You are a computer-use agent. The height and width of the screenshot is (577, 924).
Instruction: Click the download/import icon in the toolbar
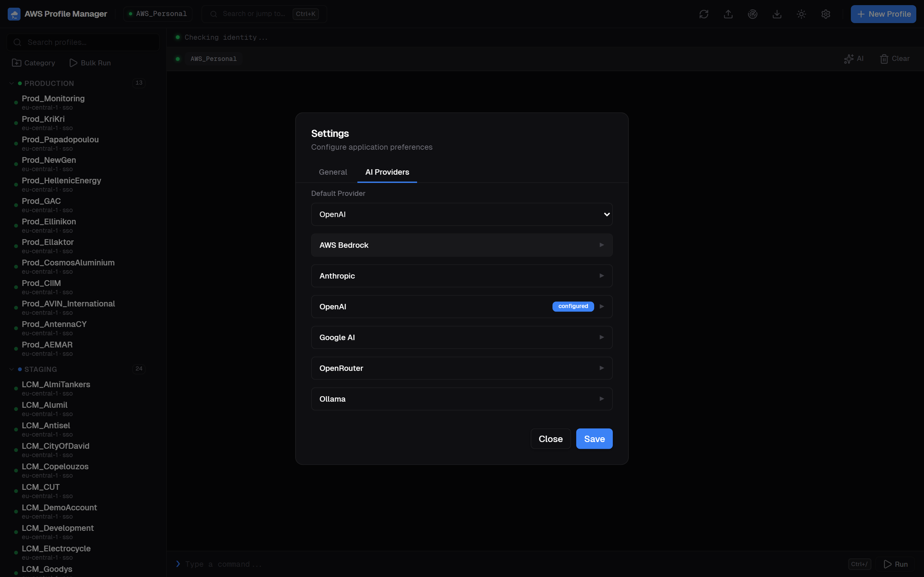(777, 14)
